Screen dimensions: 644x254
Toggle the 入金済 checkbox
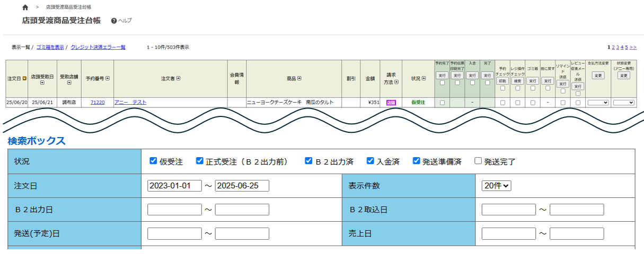(x=371, y=161)
